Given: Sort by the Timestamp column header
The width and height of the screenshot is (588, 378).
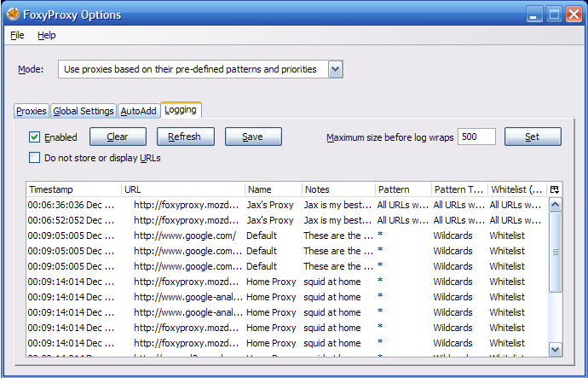Looking at the screenshot, I should coord(74,189).
